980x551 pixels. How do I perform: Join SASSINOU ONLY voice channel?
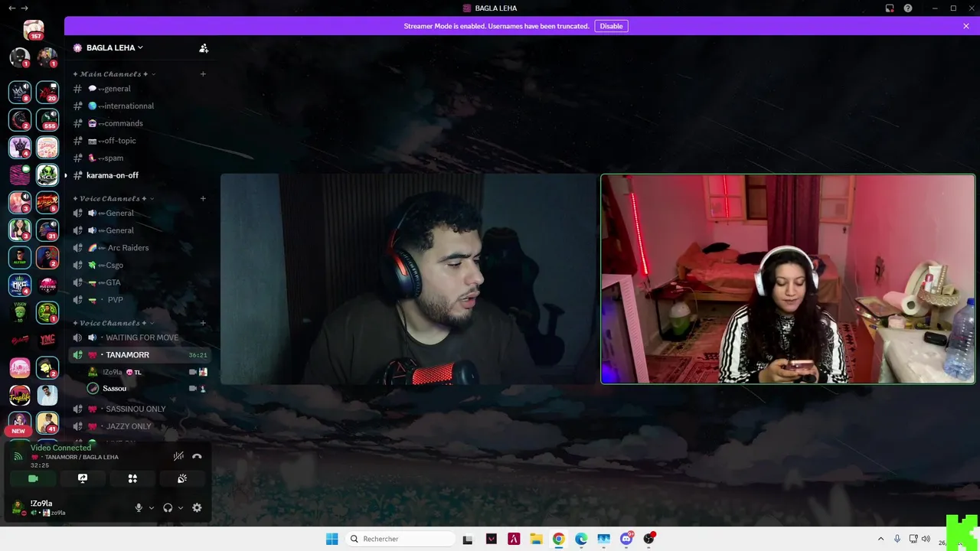[x=138, y=409]
